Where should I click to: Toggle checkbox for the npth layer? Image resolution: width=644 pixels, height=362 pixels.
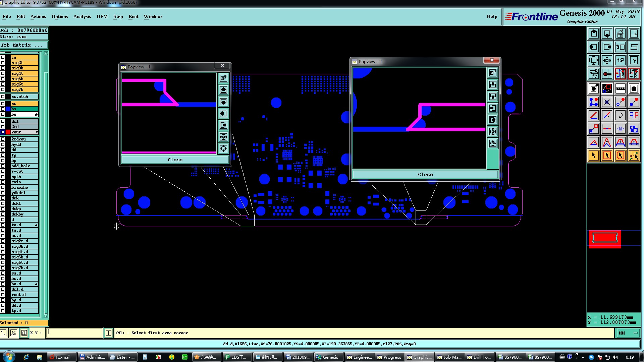pyautogui.click(x=3, y=177)
